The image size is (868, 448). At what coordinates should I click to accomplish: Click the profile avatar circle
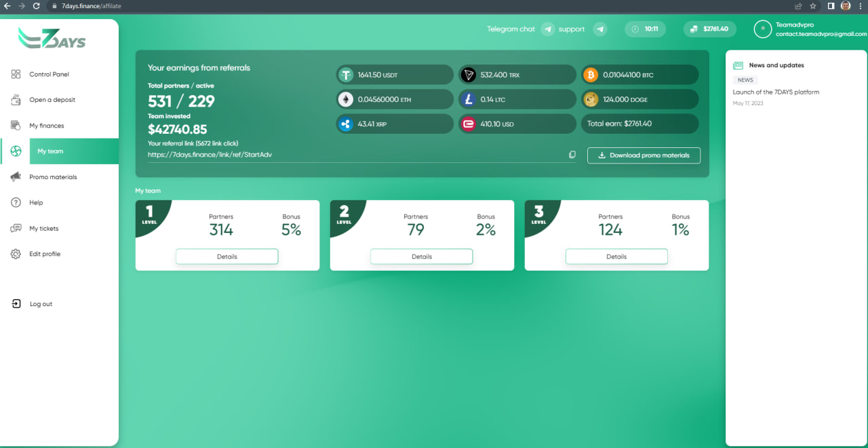tap(763, 29)
